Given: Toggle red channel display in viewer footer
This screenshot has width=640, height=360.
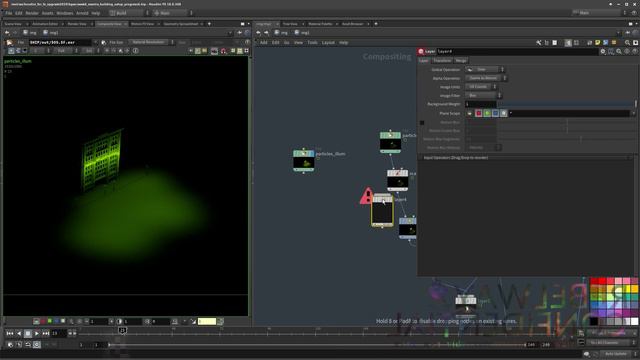Looking at the screenshot, I should coord(43,322).
